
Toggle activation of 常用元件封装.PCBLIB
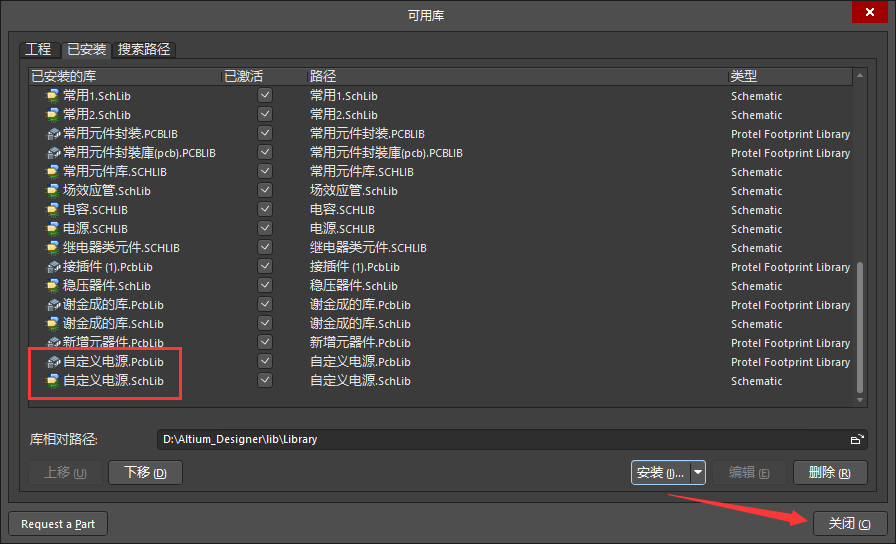[x=265, y=133]
